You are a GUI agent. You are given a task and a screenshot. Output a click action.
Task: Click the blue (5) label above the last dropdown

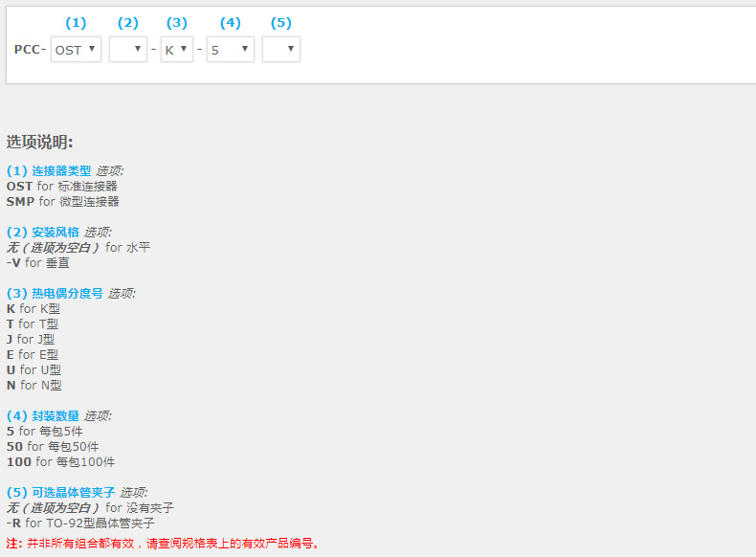point(280,23)
